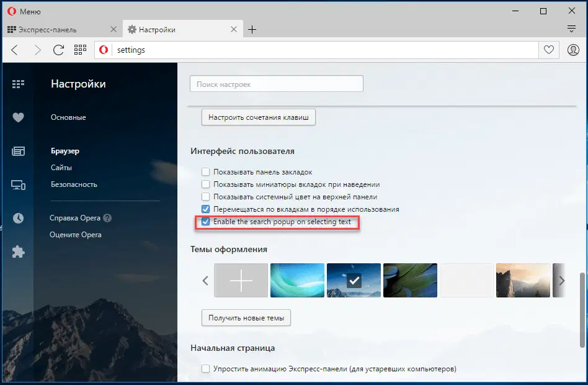Open extensions from sidebar puzzle icon
Viewport: 588px width, 385px height.
point(18,251)
